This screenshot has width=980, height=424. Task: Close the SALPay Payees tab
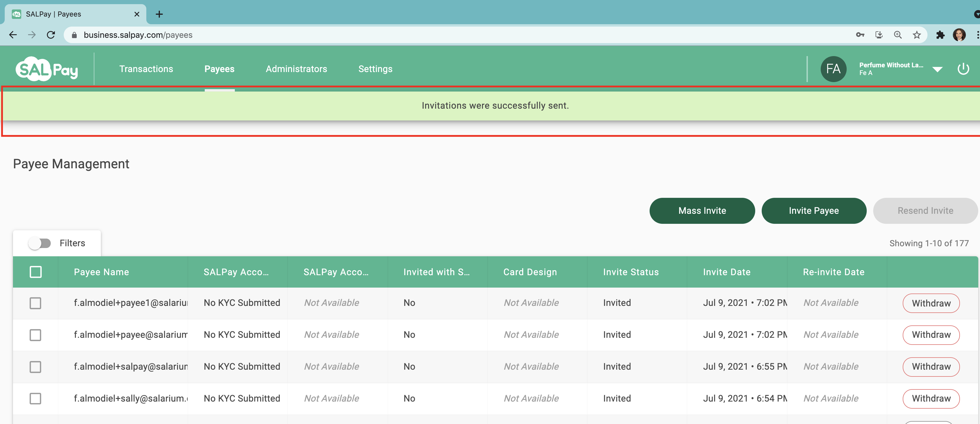click(137, 14)
